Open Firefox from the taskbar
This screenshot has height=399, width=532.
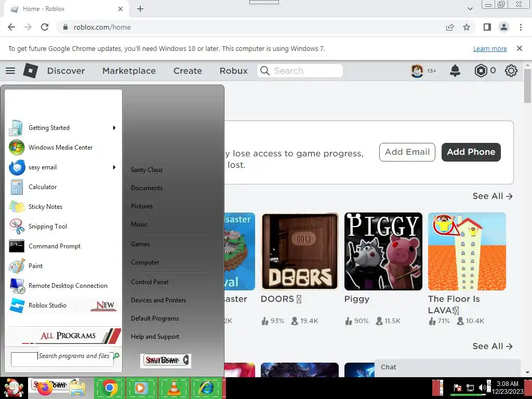pos(45,388)
